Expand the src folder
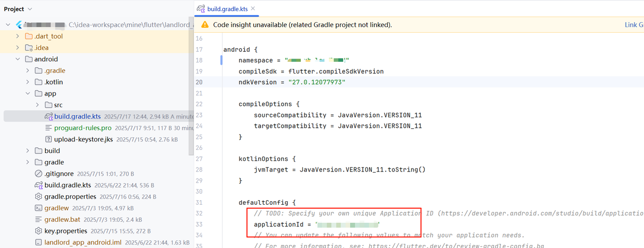The image size is (644, 248). (38, 105)
